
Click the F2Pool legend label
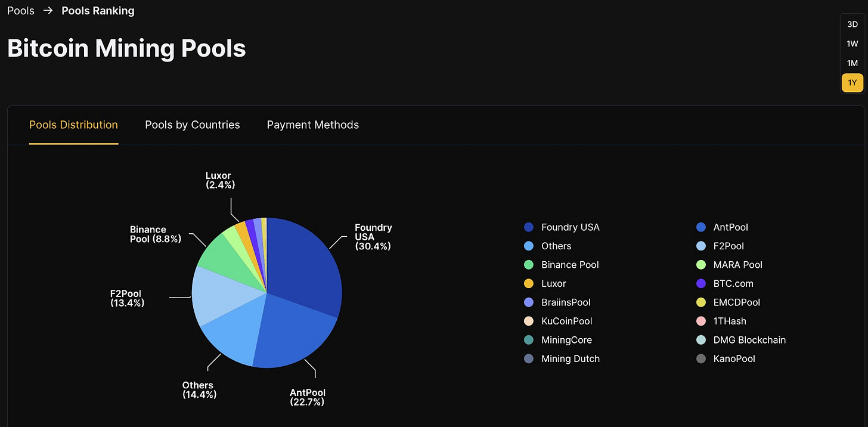click(729, 246)
